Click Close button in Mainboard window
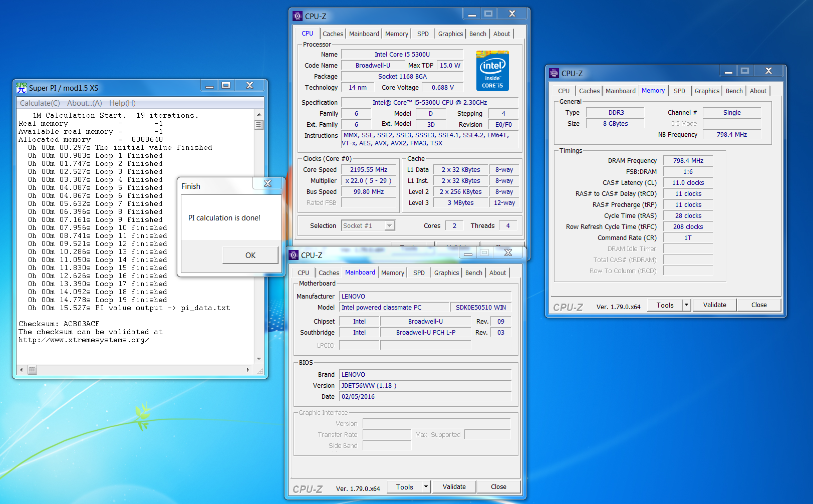813x504 pixels. point(498,486)
